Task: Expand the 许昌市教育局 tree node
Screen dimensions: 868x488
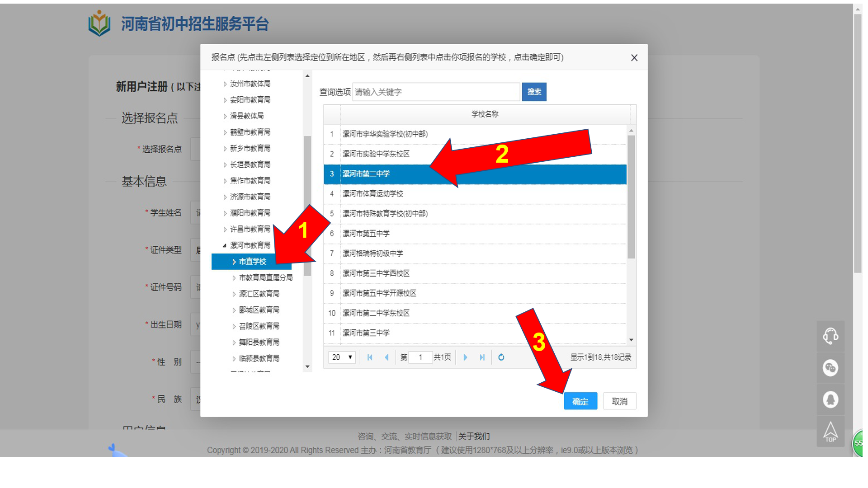Action: pyautogui.click(x=225, y=230)
